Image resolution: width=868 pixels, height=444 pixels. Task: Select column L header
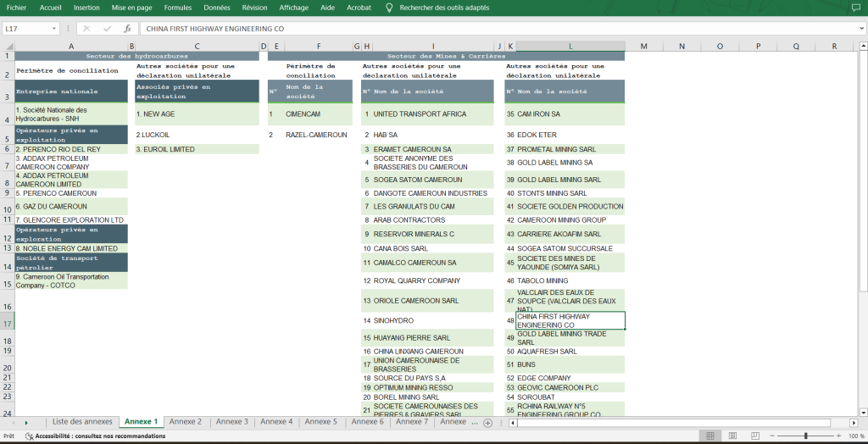coord(570,47)
